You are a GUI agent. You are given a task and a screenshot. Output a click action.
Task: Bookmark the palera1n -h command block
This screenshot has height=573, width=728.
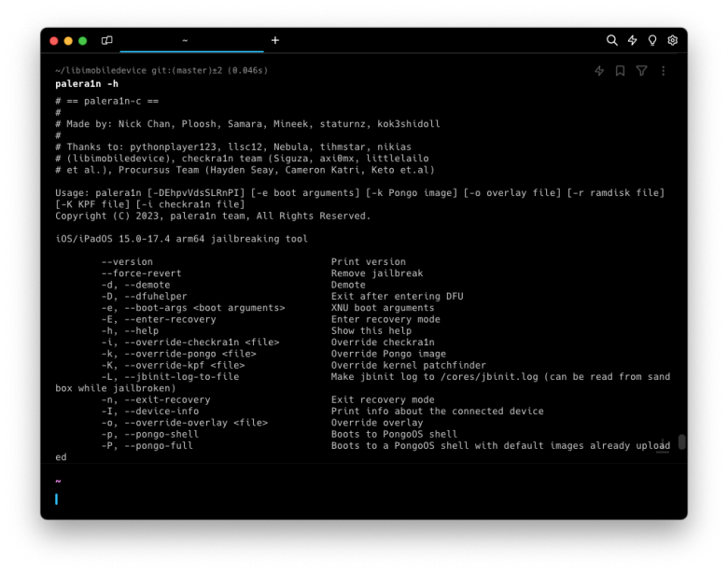click(x=620, y=71)
